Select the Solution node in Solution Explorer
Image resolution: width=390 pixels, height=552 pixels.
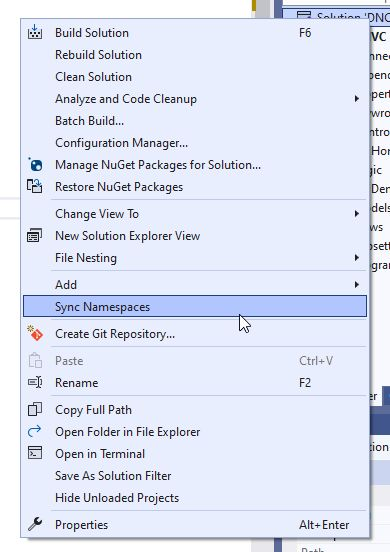[336, 14]
